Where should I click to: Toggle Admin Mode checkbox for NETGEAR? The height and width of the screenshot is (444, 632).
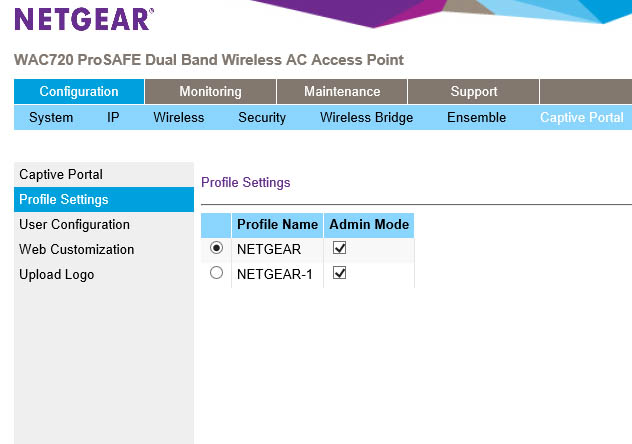[339, 248]
